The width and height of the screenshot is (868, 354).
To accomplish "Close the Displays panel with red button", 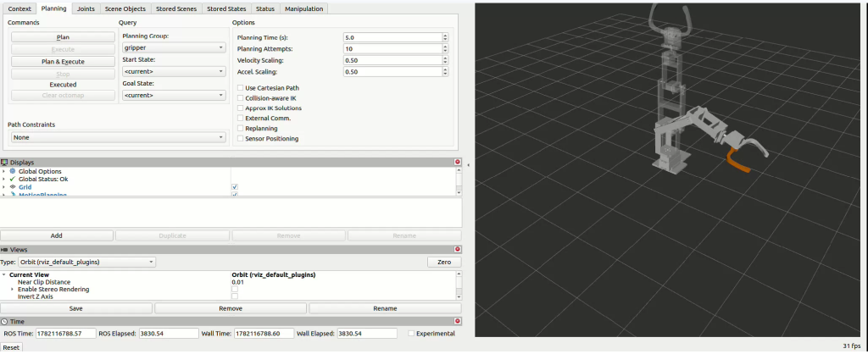I will 457,162.
